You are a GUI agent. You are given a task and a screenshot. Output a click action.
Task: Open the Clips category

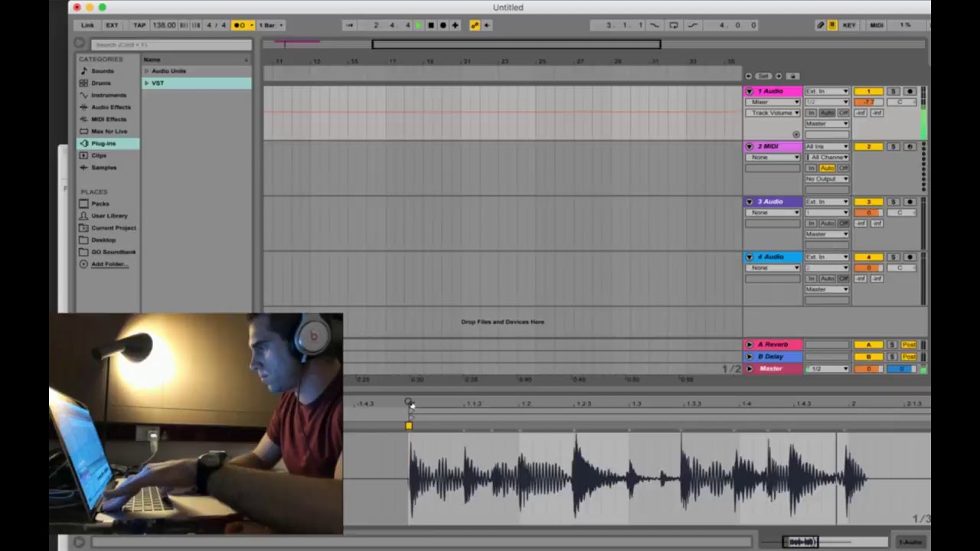tap(99, 155)
